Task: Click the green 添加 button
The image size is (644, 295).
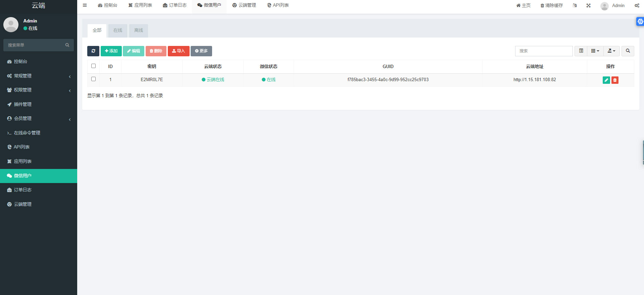Action: [111, 51]
